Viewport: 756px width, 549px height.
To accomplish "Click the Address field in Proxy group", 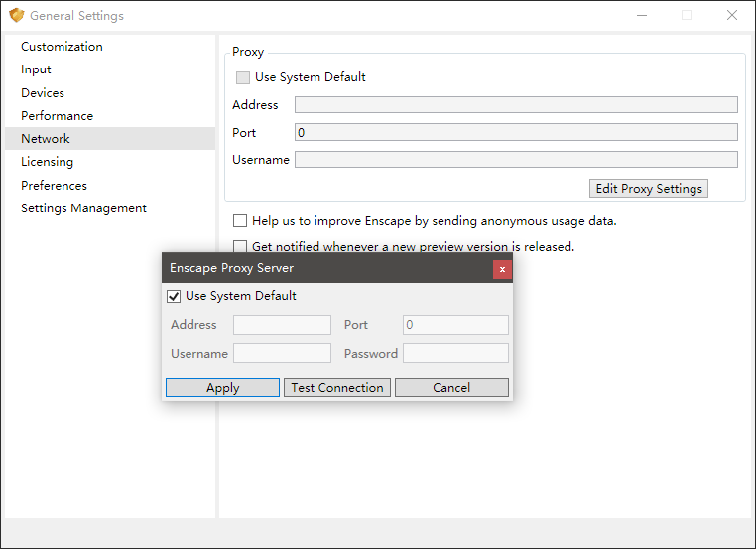I will coord(516,104).
